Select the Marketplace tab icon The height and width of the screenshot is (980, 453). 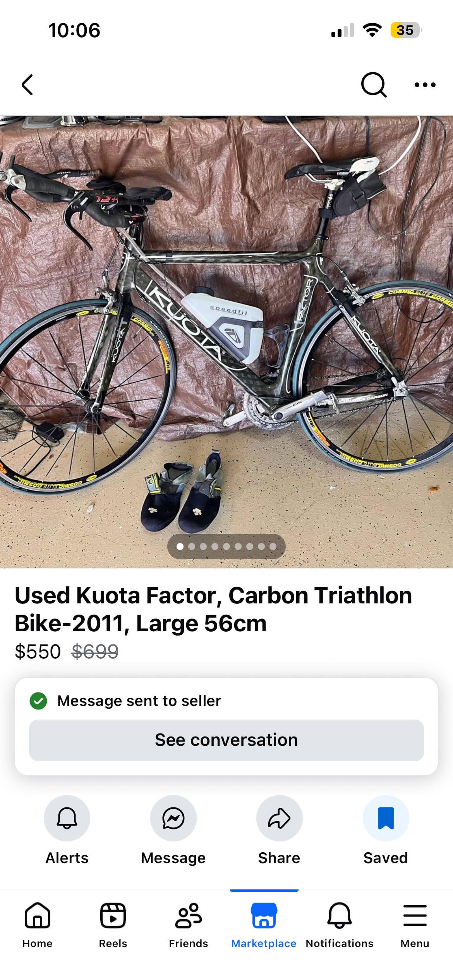coord(264,915)
